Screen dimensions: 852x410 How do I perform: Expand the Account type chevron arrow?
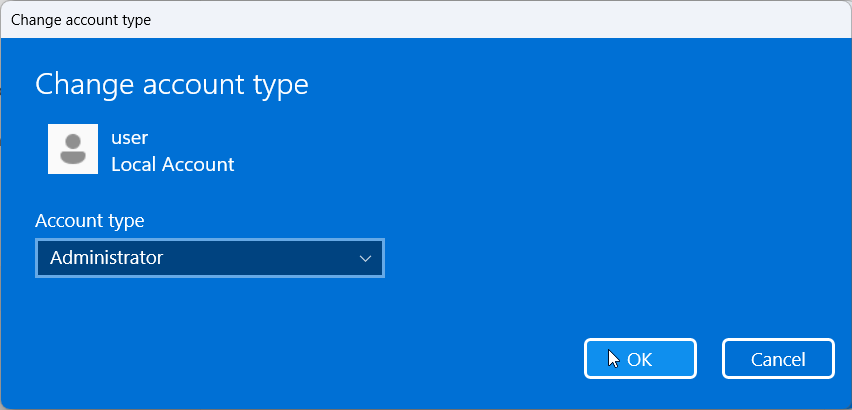[x=365, y=258]
